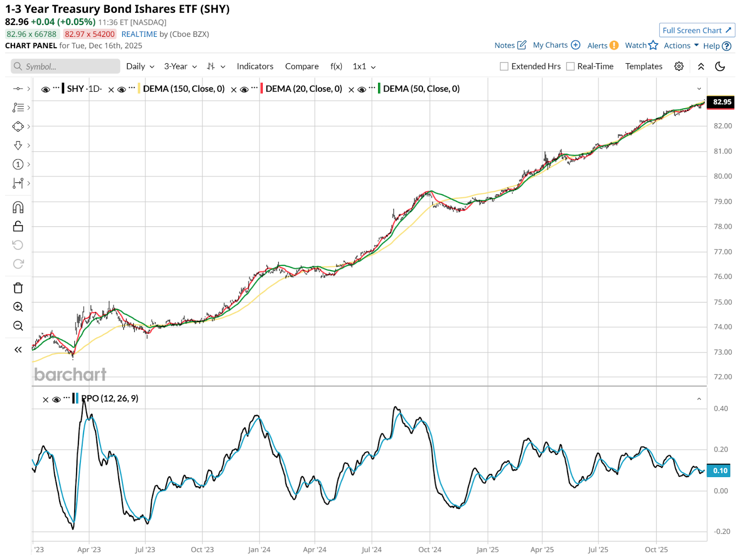Open the 3-Year period dropdown
The width and height of the screenshot is (756, 555).
(180, 67)
